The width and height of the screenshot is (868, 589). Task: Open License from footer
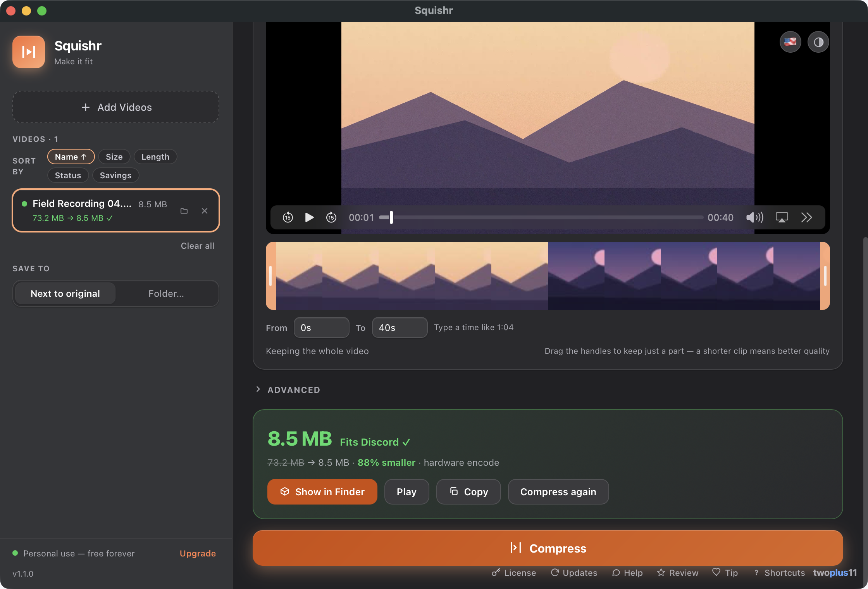click(514, 572)
